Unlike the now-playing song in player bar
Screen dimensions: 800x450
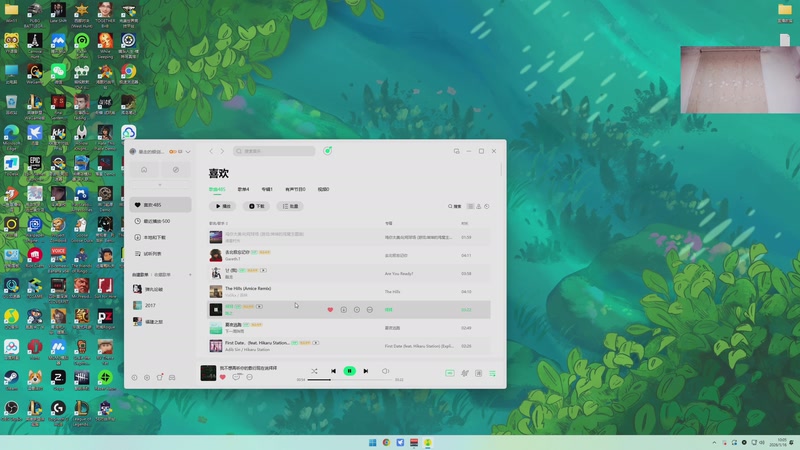222,377
